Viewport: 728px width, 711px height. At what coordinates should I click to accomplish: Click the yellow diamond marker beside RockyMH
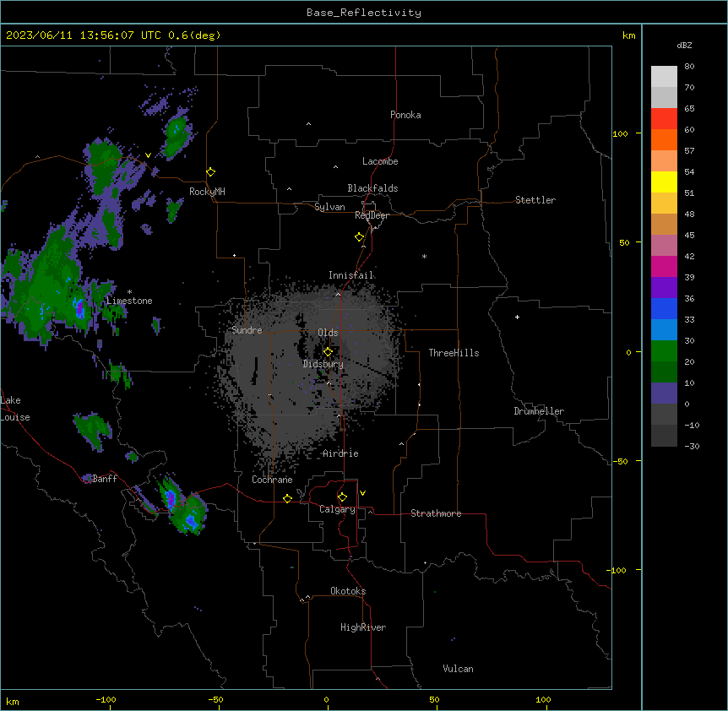(211, 172)
